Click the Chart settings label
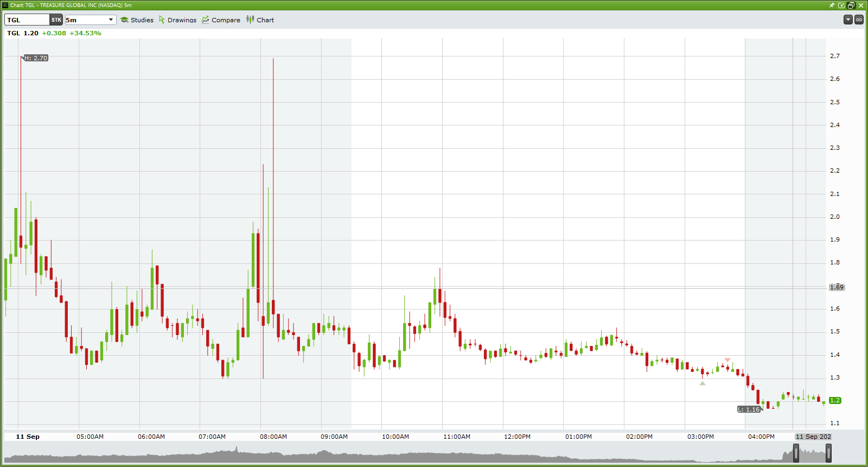 point(265,20)
